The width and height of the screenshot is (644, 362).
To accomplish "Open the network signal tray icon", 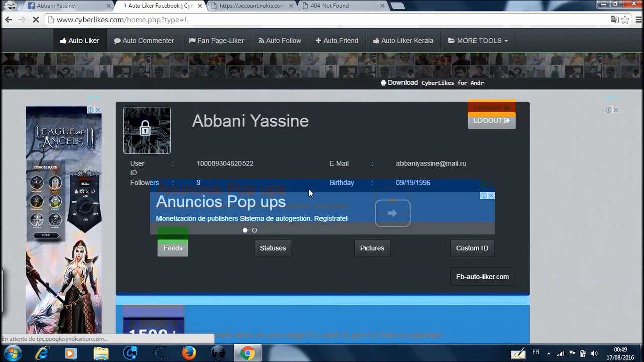I will point(560,353).
